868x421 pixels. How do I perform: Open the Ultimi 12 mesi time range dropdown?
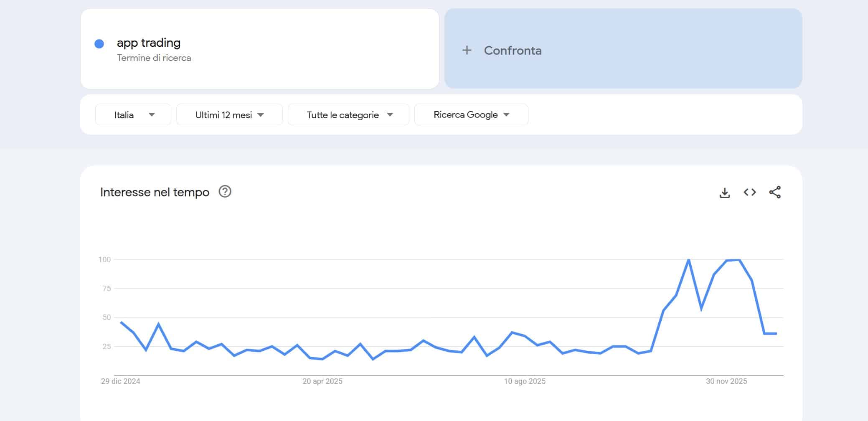tap(229, 114)
